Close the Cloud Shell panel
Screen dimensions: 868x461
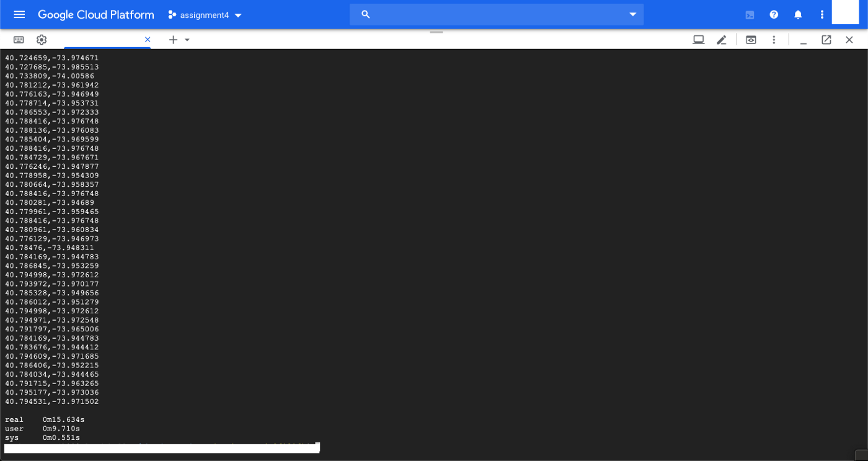point(849,40)
